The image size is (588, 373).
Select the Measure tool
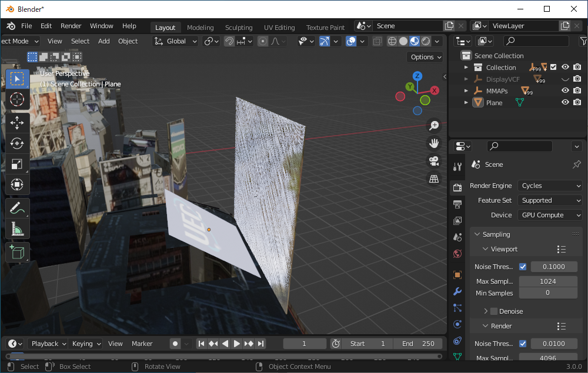(x=17, y=229)
